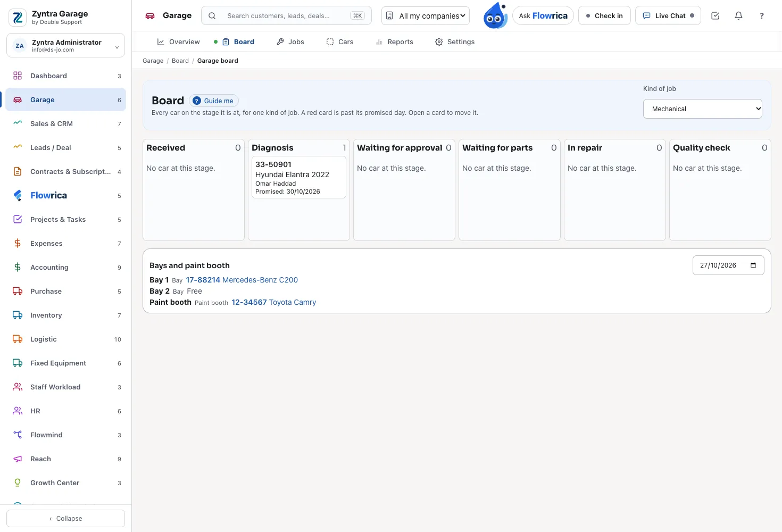Toggle the Check in button
782x532 pixels.
pyautogui.click(x=604, y=15)
